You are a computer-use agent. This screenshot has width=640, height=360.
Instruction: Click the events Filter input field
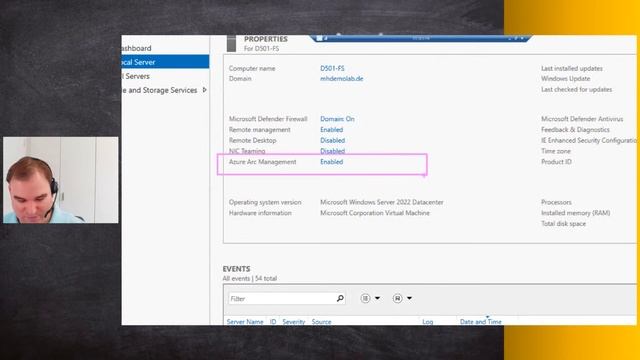pyautogui.click(x=287, y=299)
